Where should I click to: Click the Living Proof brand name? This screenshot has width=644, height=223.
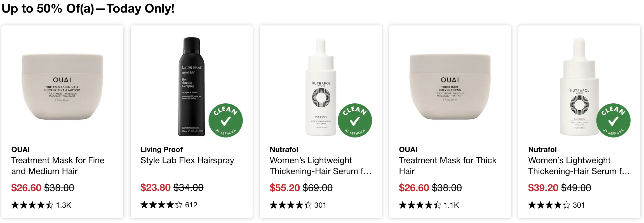coord(161,150)
